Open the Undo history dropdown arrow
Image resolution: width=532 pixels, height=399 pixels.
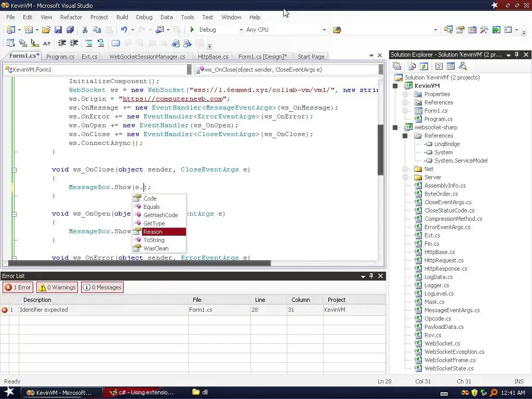point(132,30)
